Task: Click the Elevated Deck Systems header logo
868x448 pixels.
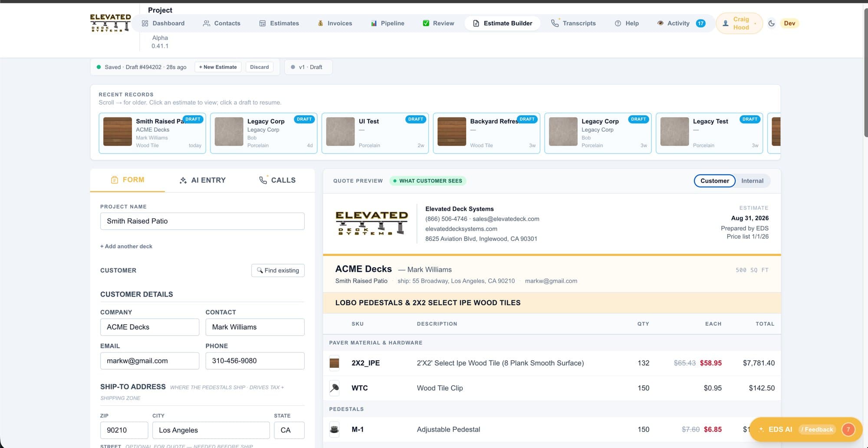Action: click(110, 23)
